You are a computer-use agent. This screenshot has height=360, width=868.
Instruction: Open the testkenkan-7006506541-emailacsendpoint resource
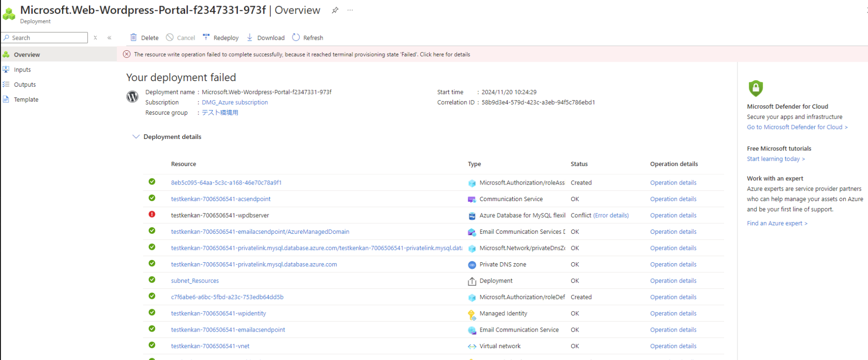tap(228, 330)
